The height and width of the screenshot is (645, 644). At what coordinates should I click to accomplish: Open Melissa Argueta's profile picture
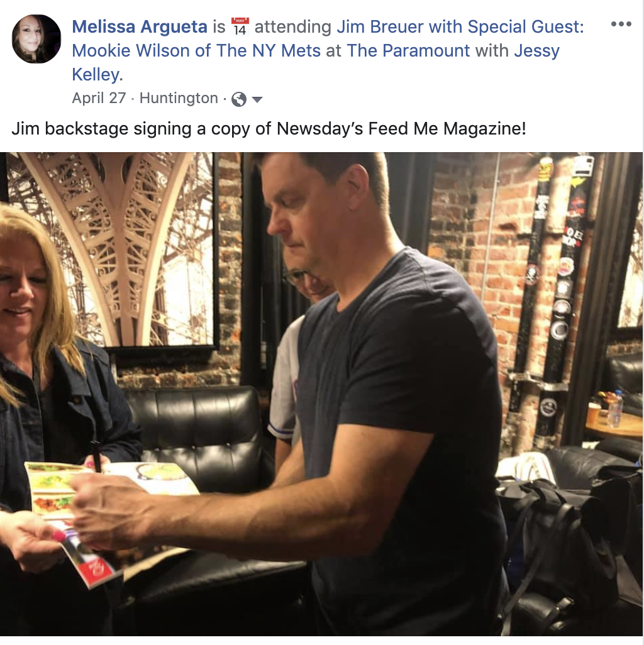(36, 39)
